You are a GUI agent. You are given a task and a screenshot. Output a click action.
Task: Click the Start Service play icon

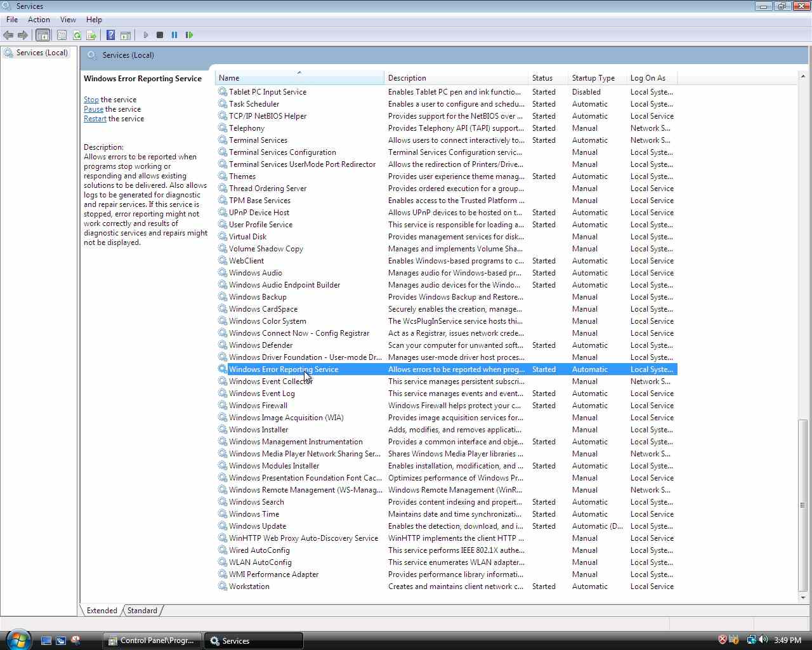point(146,35)
